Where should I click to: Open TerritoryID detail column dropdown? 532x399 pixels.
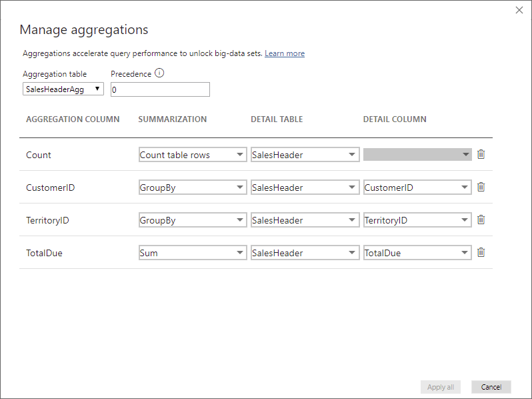417,220
